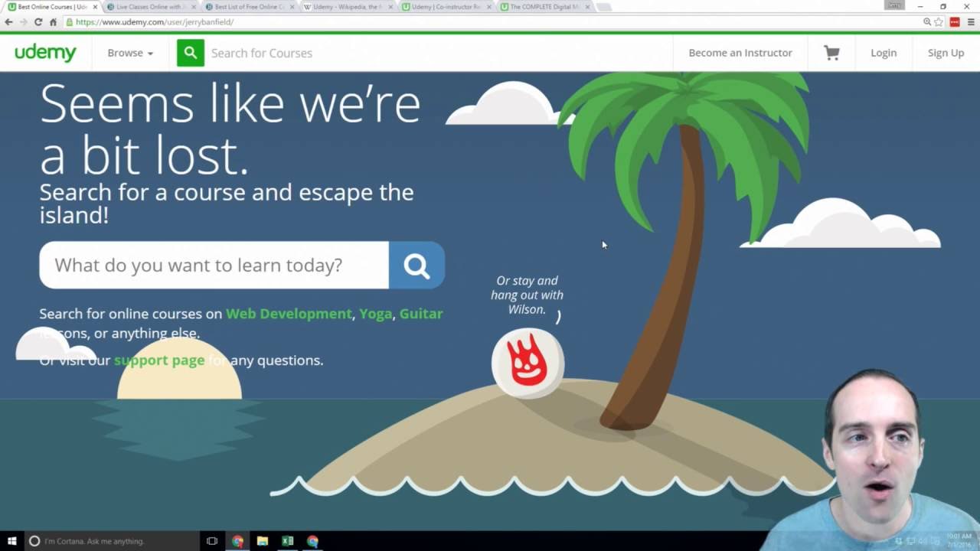
Task: Open the Web Development link
Action: pos(289,314)
